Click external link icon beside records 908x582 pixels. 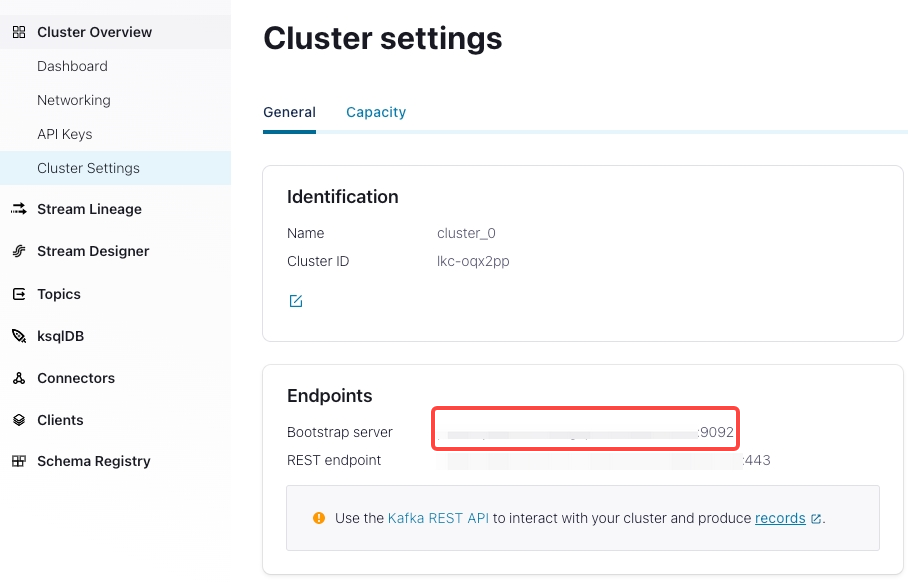click(x=816, y=519)
